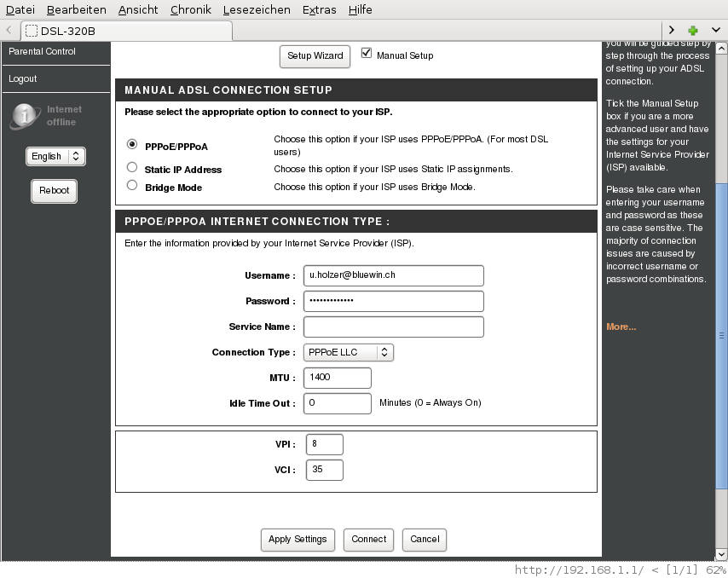Click the Service Name input field
Image resolution: width=728 pixels, height=578 pixels.
[x=394, y=327]
